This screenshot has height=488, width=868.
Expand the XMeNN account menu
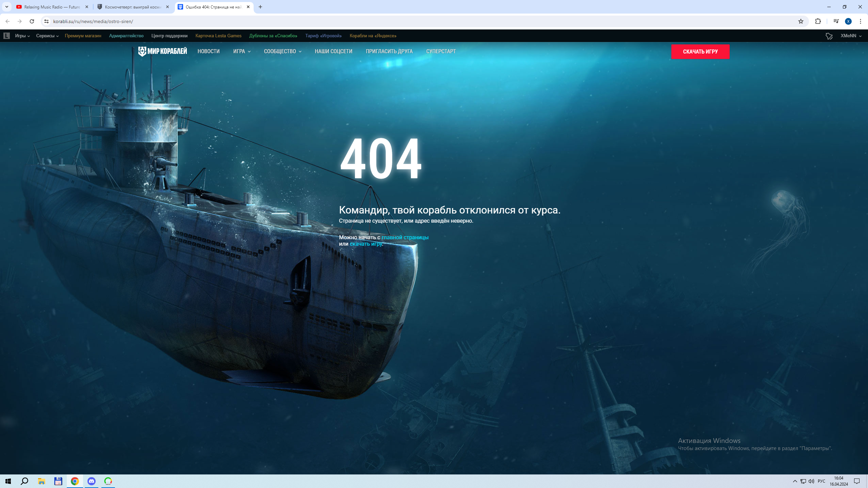(x=851, y=36)
